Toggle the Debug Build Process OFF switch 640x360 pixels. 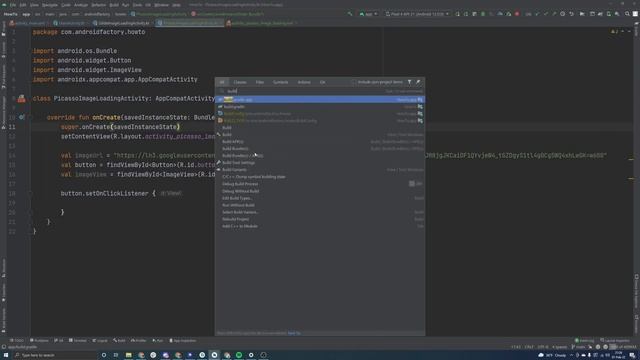416,184
